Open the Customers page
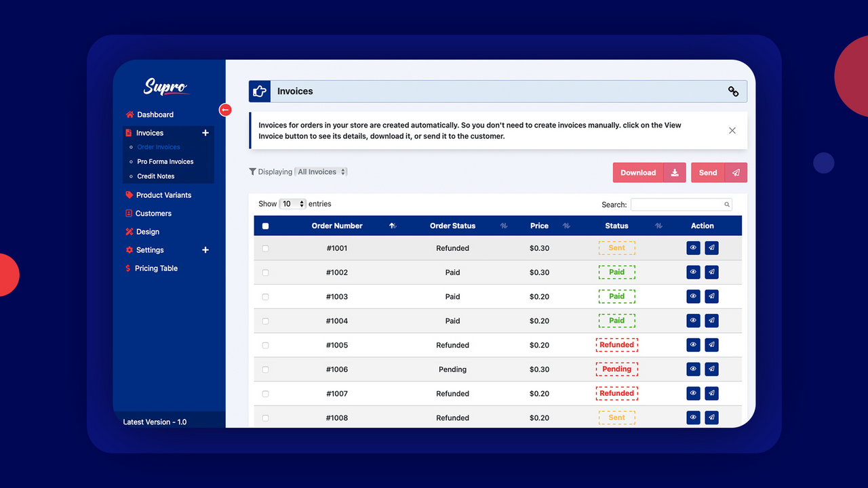 coord(148,213)
